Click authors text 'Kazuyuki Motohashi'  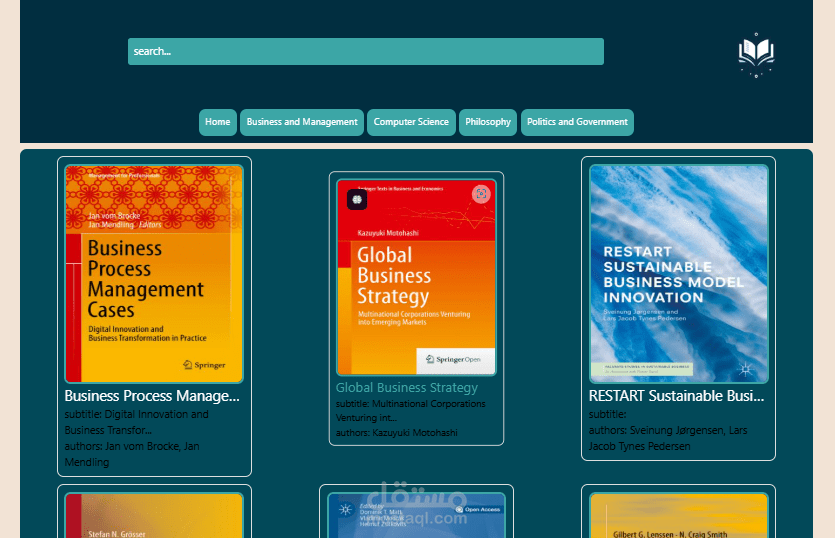click(396, 433)
